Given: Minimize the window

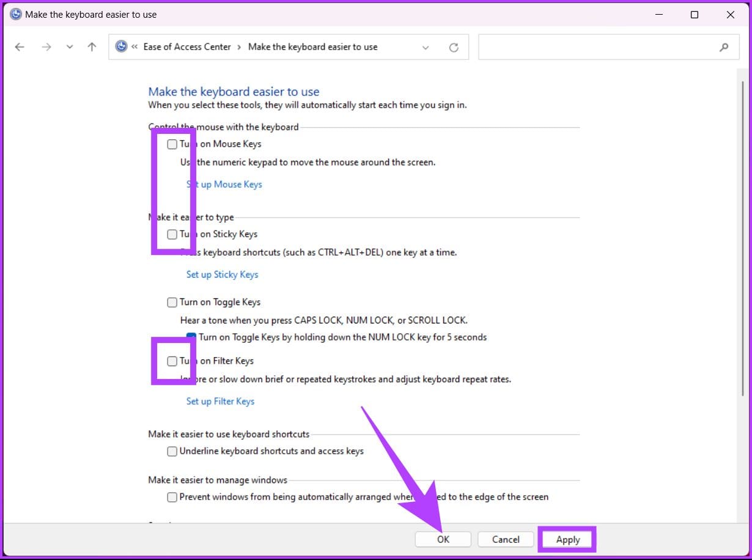Looking at the screenshot, I should [x=658, y=15].
